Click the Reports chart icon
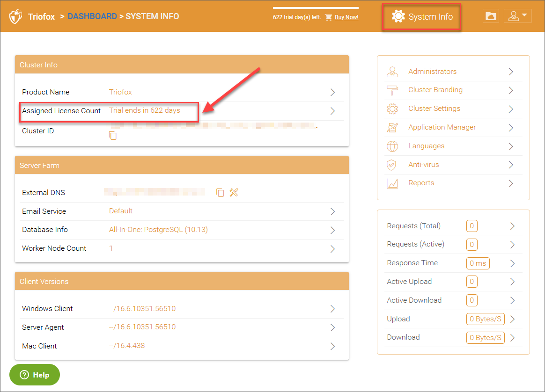Viewport: 545px width, 392px height. (392, 183)
